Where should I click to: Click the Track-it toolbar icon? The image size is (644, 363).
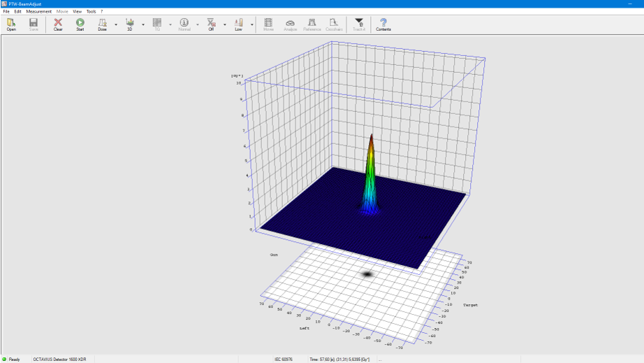tap(359, 24)
